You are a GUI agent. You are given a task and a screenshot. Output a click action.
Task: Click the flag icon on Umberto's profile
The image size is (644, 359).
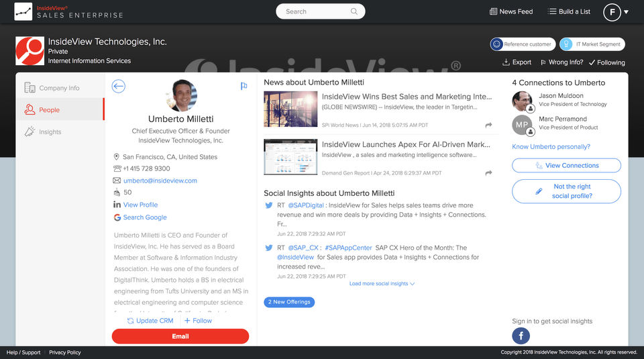[244, 86]
